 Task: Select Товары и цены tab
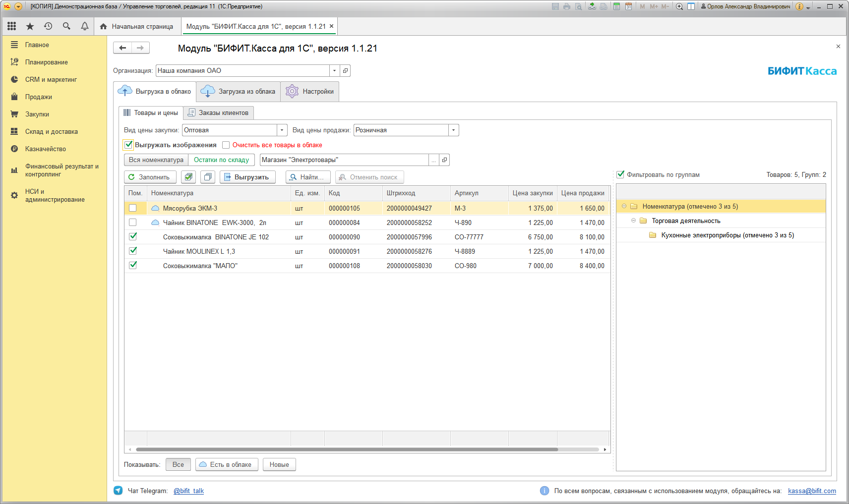pyautogui.click(x=151, y=113)
